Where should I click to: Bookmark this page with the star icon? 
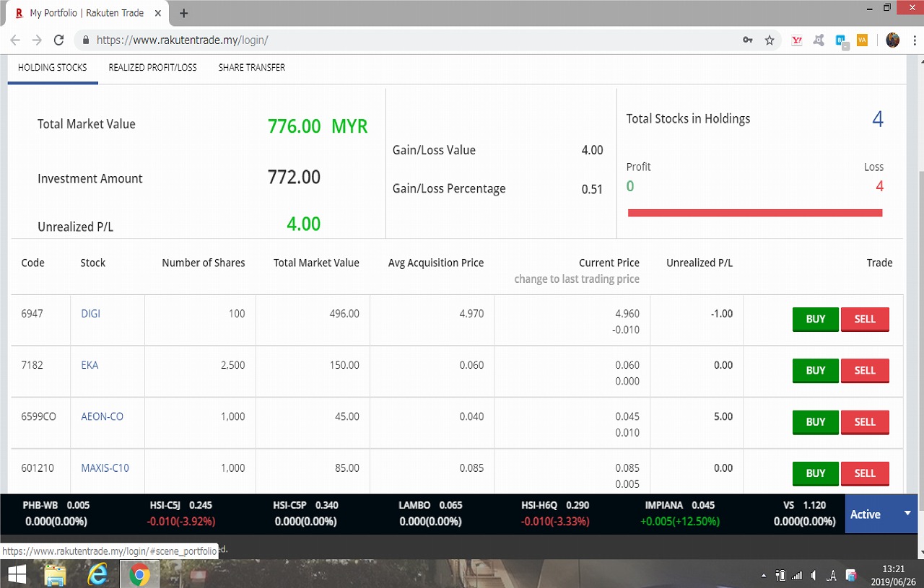coord(770,40)
